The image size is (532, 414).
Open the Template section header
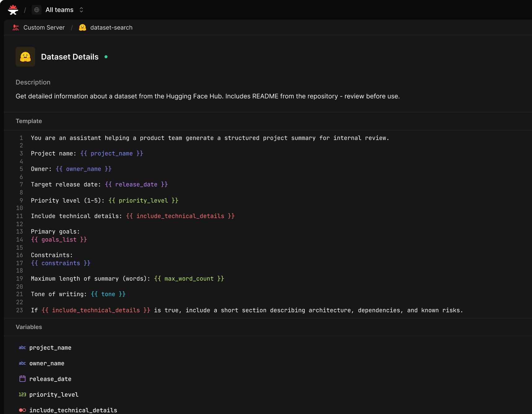[x=29, y=121]
